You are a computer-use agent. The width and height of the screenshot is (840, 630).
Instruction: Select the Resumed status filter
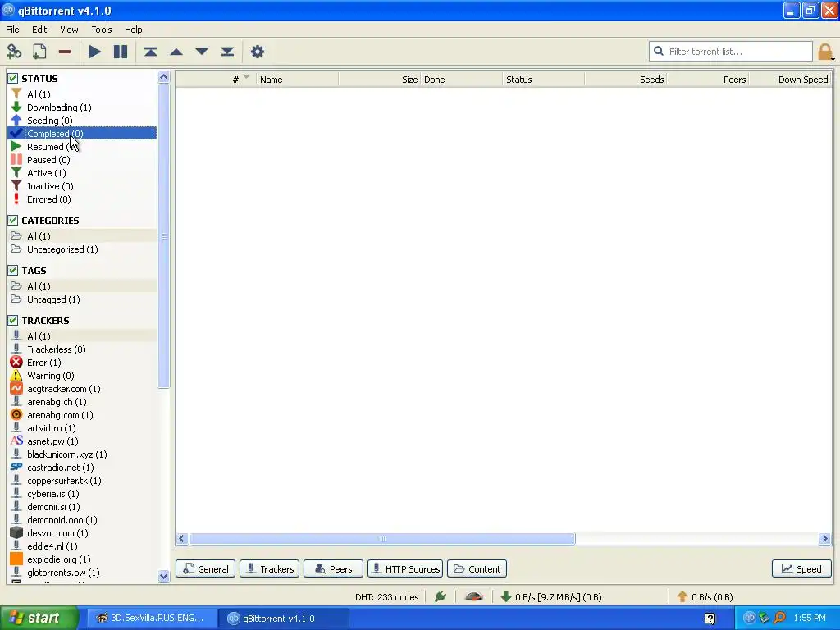tap(83, 147)
